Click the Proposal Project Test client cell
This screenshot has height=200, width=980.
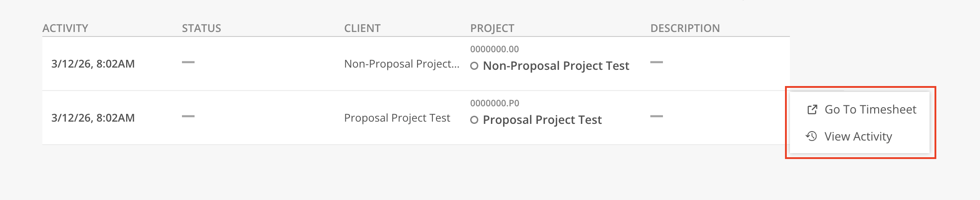tap(397, 118)
